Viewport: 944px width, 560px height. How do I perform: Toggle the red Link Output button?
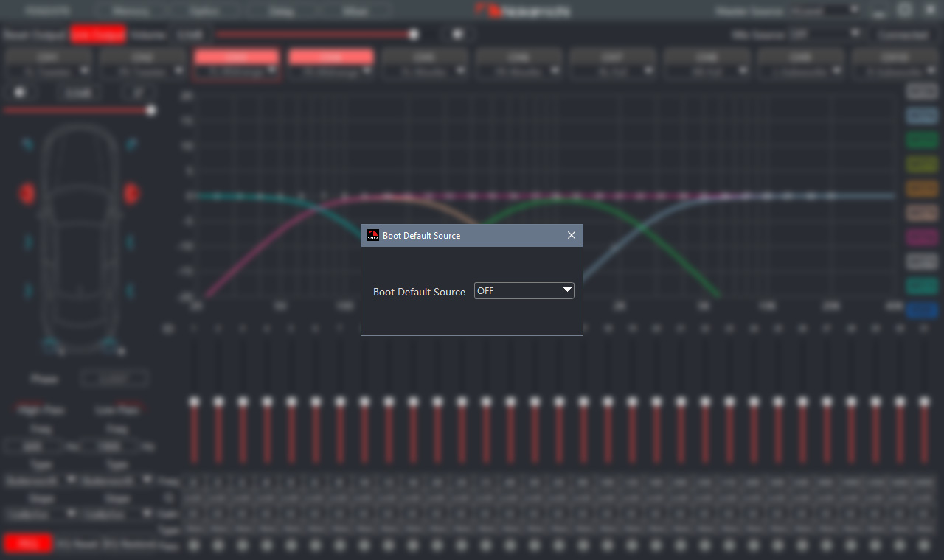tap(98, 35)
